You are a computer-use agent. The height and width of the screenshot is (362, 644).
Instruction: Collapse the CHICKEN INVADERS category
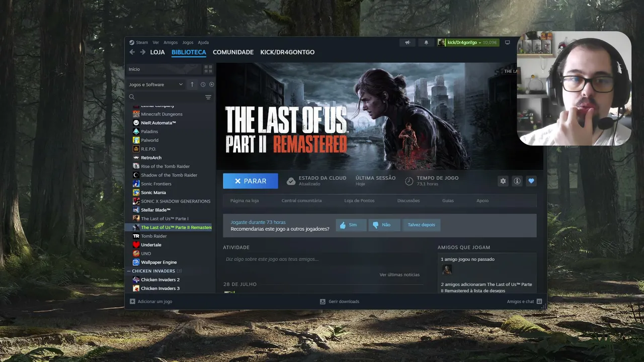coord(129,271)
